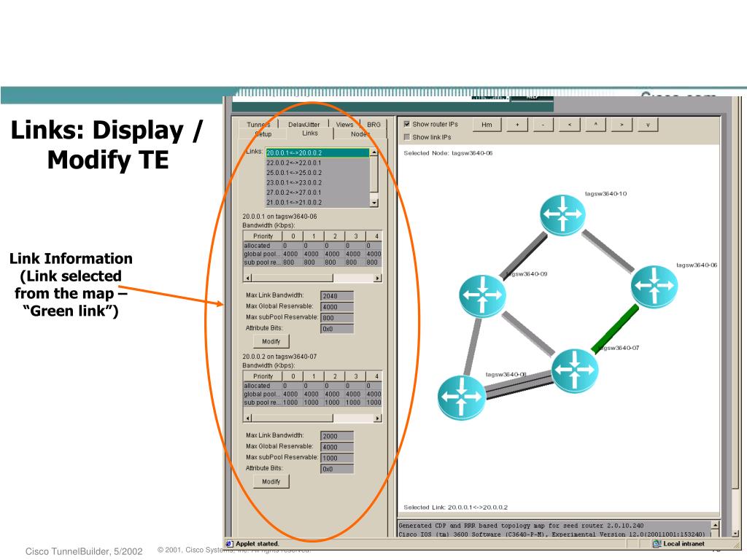The width and height of the screenshot is (747, 560).
Task: Click left scroll arrow under 20.0.0.2 bandwidth table
Action: click(x=247, y=418)
